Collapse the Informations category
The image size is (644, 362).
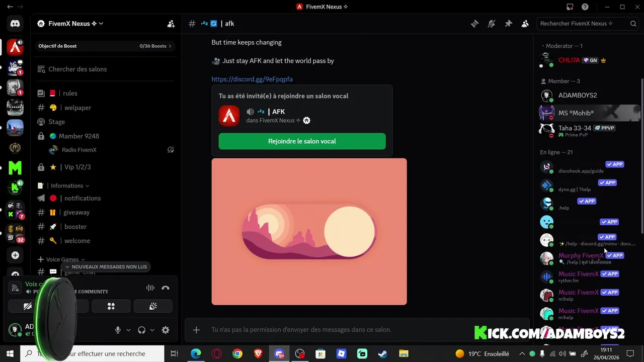(69, 186)
